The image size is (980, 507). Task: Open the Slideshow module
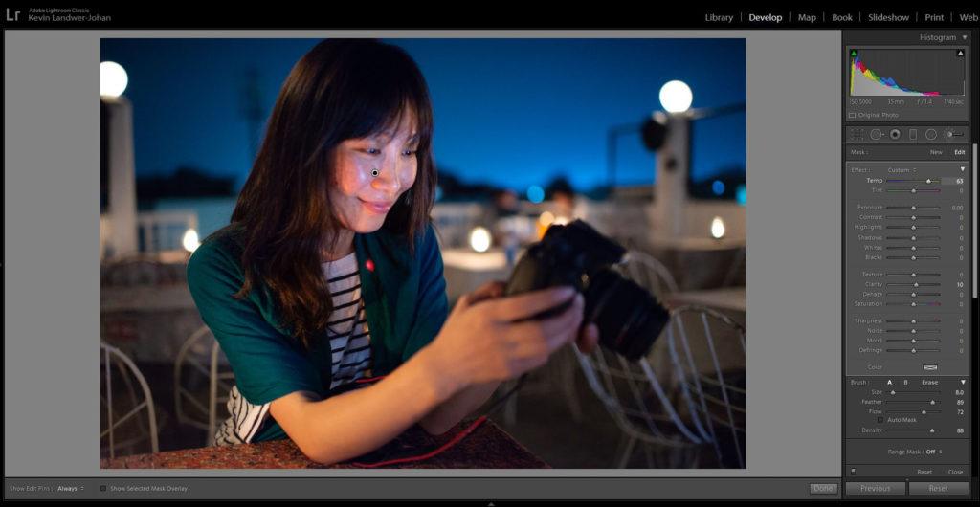tap(888, 17)
